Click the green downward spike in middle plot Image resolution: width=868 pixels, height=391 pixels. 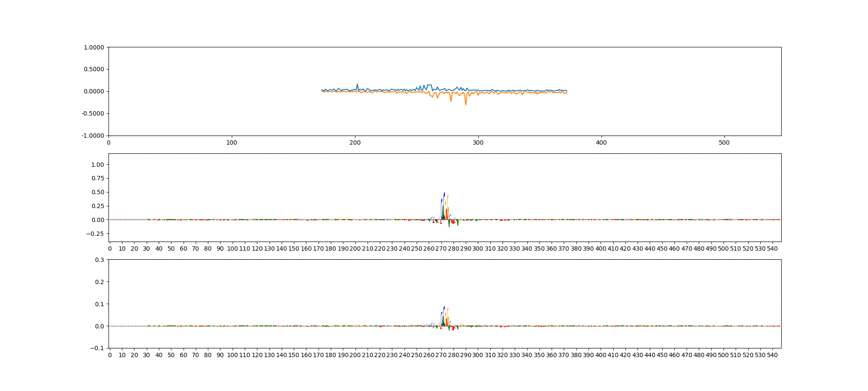tap(449, 225)
